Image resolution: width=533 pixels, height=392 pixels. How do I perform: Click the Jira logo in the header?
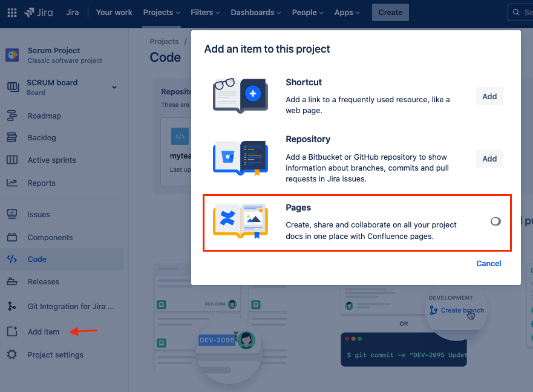(x=38, y=13)
